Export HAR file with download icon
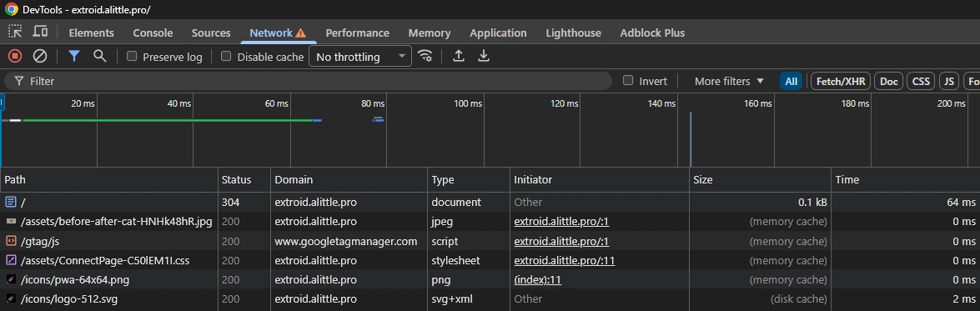This screenshot has width=980, height=311. pyautogui.click(x=483, y=56)
